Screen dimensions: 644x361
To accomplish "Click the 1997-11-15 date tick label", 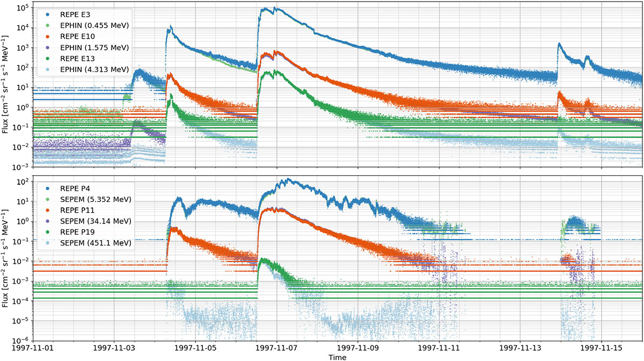I will (601, 348).
